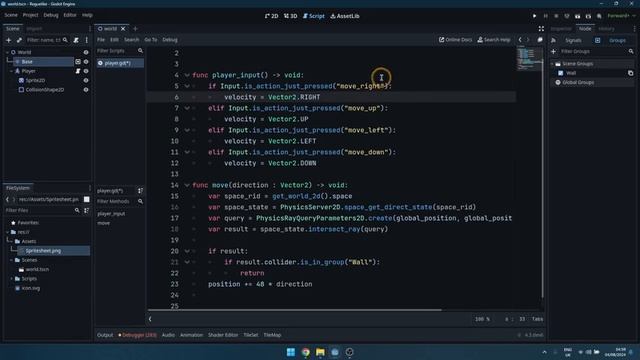Viewport: 640px width, 360px height.
Task: Click group icon beside Base node
Action: click(78, 62)
